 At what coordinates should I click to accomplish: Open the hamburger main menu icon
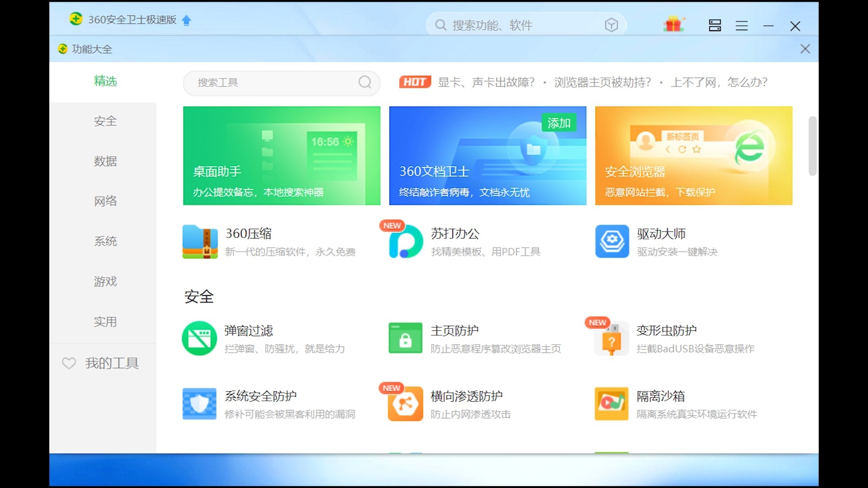point(741,26)
